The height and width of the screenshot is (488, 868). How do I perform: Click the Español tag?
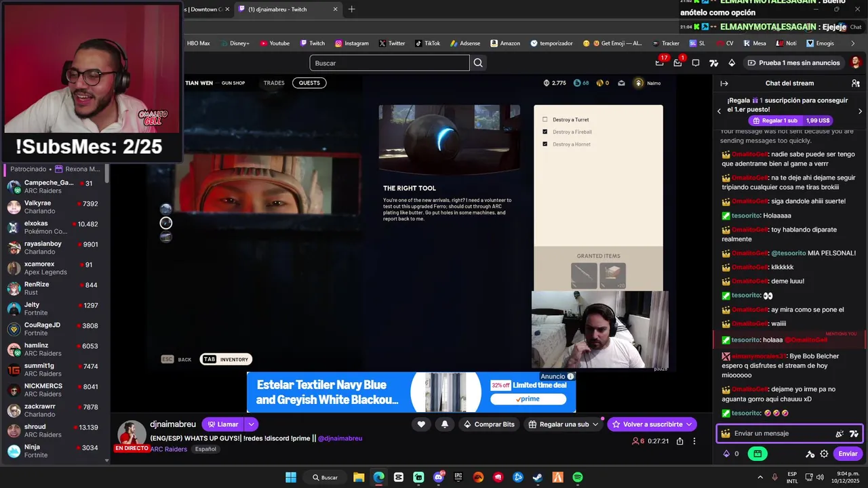coord(205,449)
